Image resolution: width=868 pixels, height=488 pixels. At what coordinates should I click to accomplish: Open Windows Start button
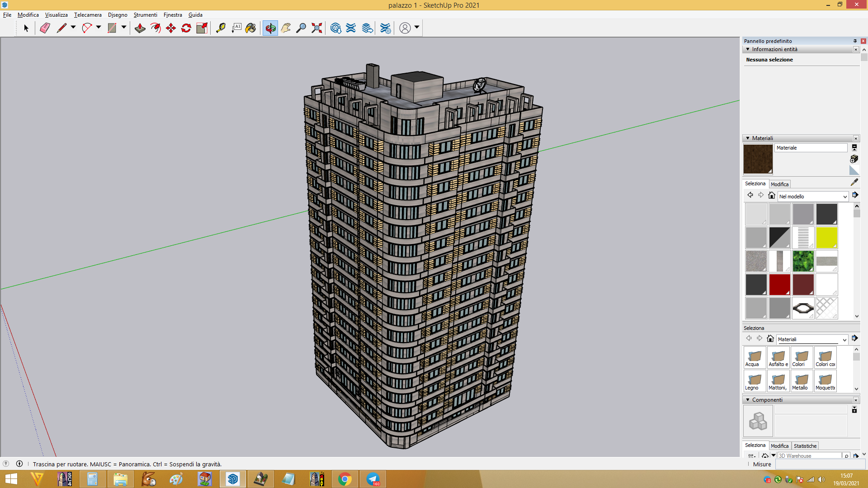click(11, 479)
